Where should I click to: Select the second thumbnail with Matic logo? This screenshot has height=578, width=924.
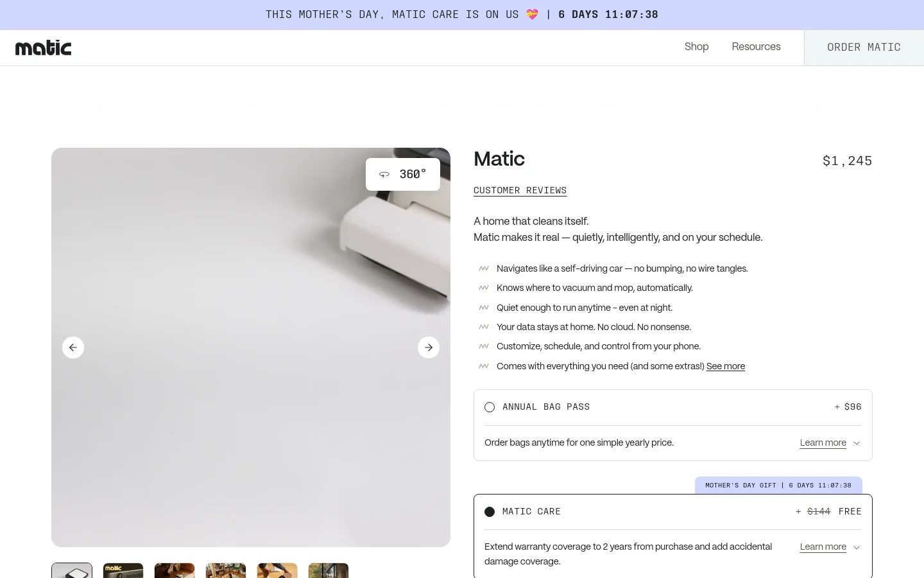(x=123, y=570)
